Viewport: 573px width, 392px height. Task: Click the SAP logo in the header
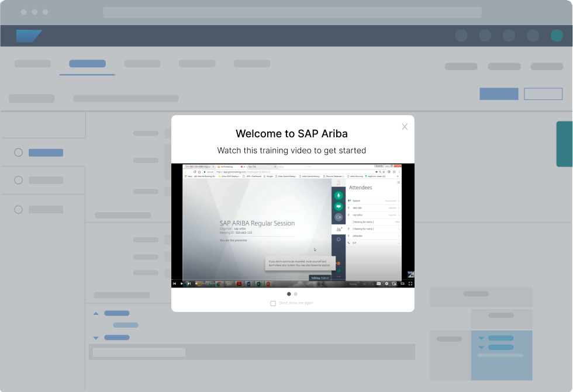(x=29, y=36)
